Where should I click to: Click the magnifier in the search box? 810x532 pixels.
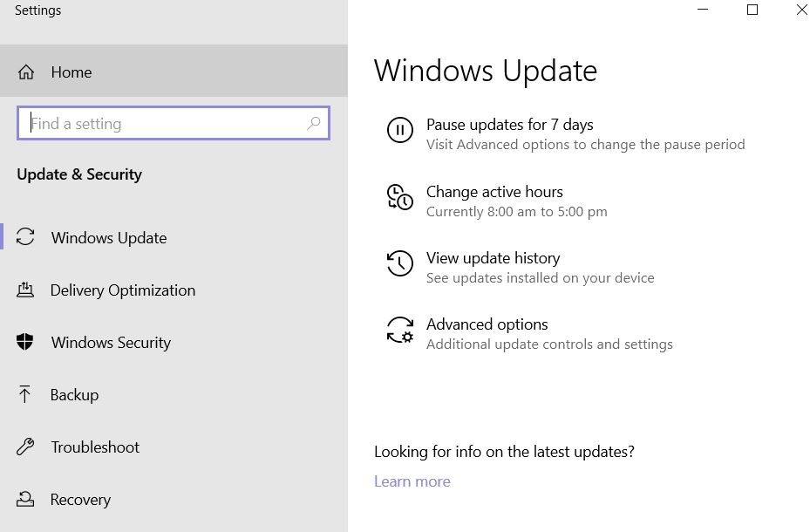tap(314, 124)
